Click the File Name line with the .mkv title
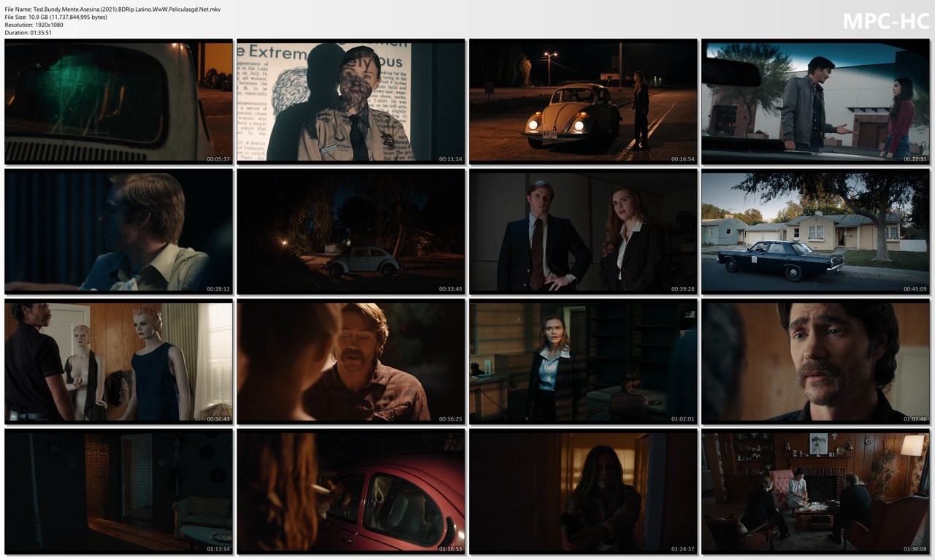This screenshot has width=935, height=560. pyautogui.click(x=112, y=9)
